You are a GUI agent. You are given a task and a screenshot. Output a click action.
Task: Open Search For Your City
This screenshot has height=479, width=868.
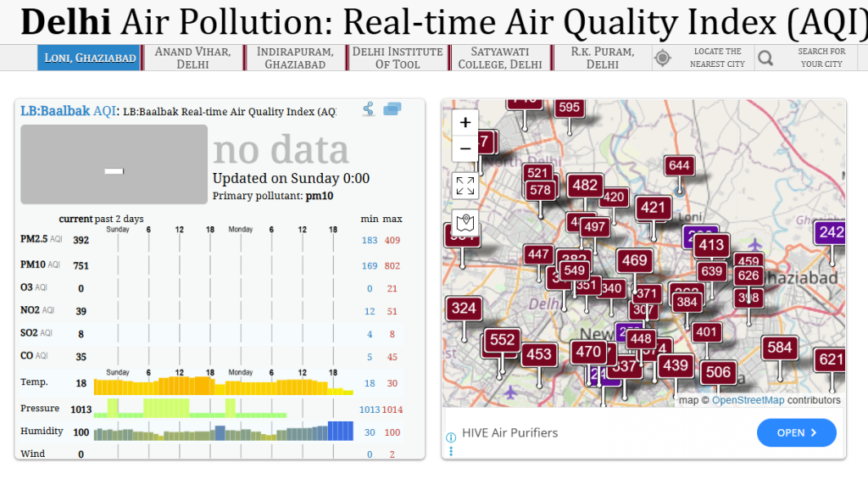821,58
